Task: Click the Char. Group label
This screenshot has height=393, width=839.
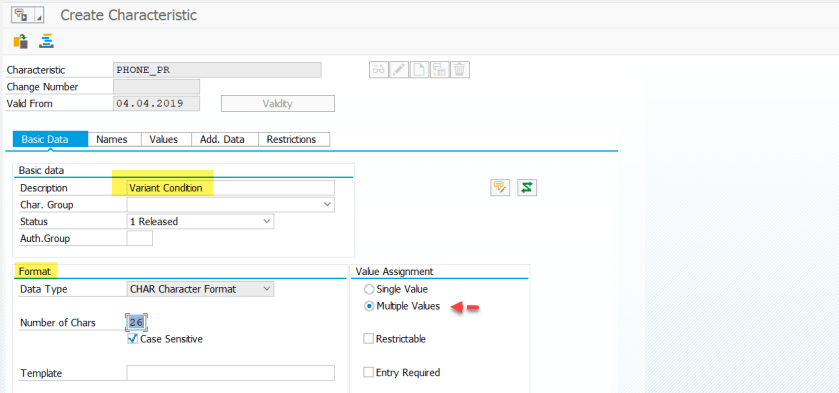Action: (x=47, y=205)
